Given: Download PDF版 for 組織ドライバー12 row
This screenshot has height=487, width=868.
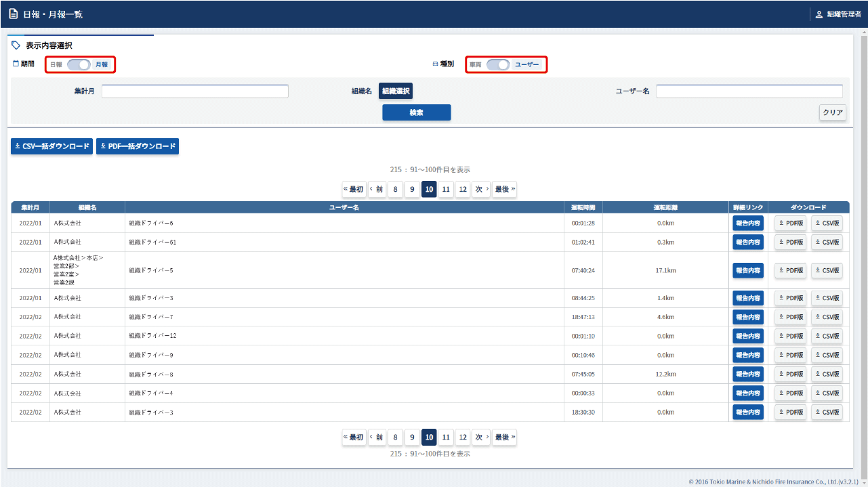Looking at the screenshot, I should coord(790,336).
